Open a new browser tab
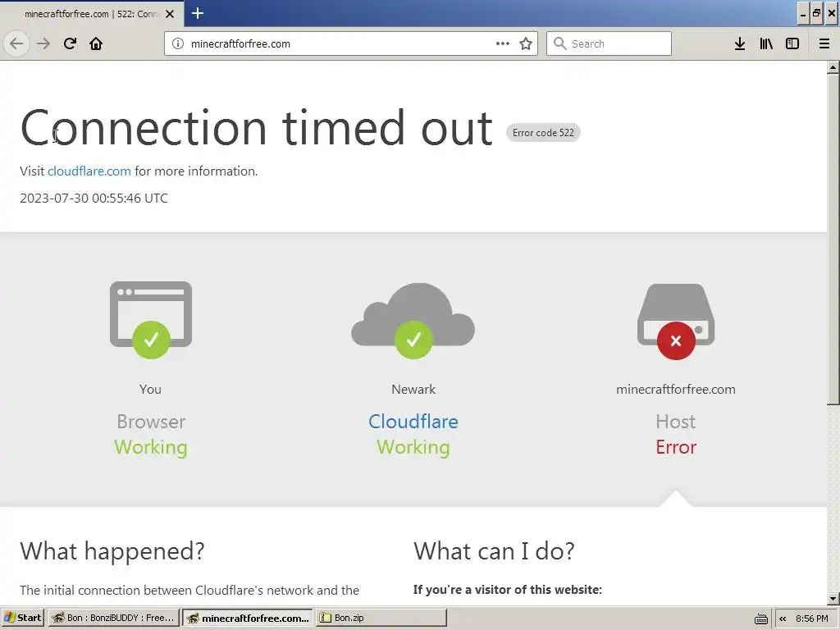Viewport: 840px width, 630px height. click(198, 13)
